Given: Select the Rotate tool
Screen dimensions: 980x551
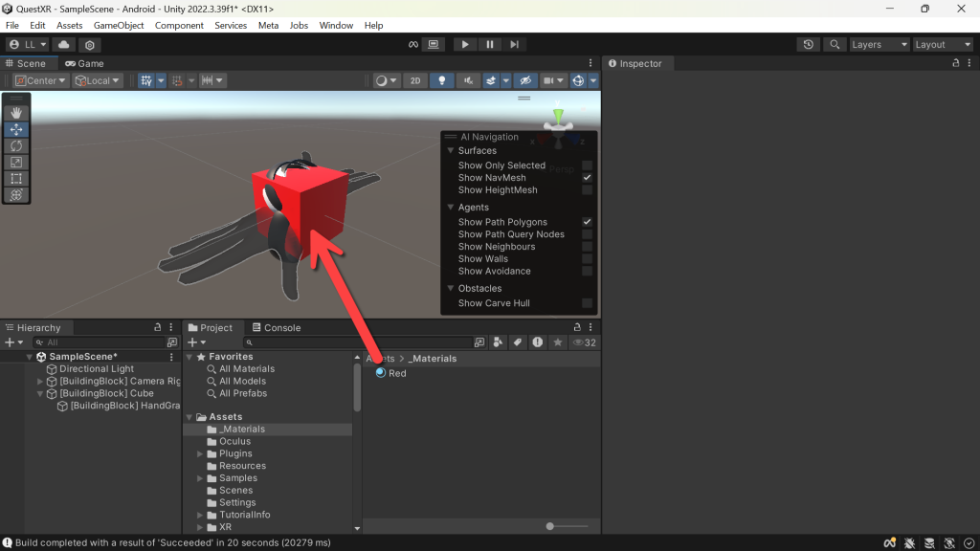Looking at the screenshot, I should [16, 145].
